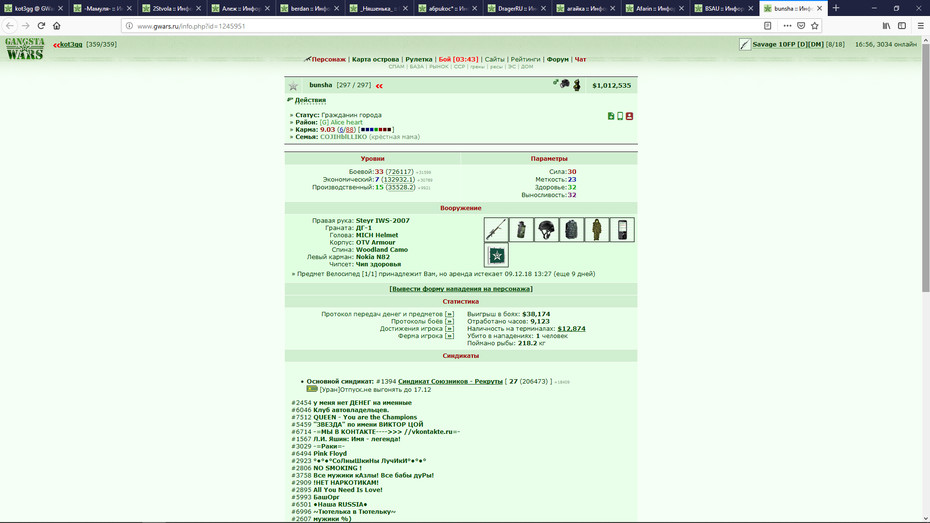Open the Бой [03:43] menu item

point(458,59)
